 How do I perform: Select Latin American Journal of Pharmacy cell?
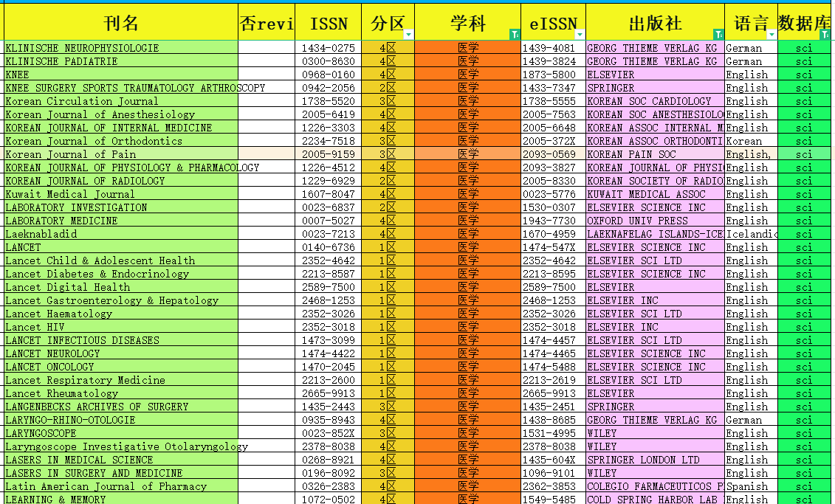point(121,487)
